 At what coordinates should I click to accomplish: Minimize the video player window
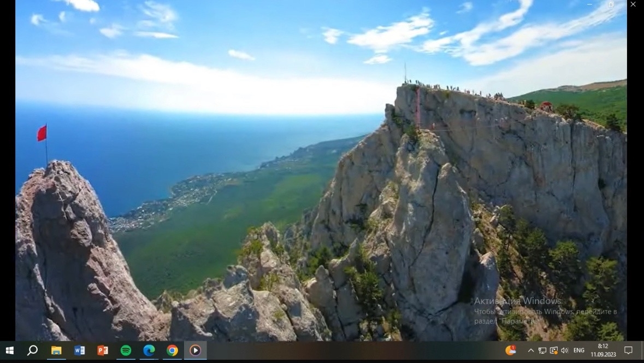[x=590, y=4]
